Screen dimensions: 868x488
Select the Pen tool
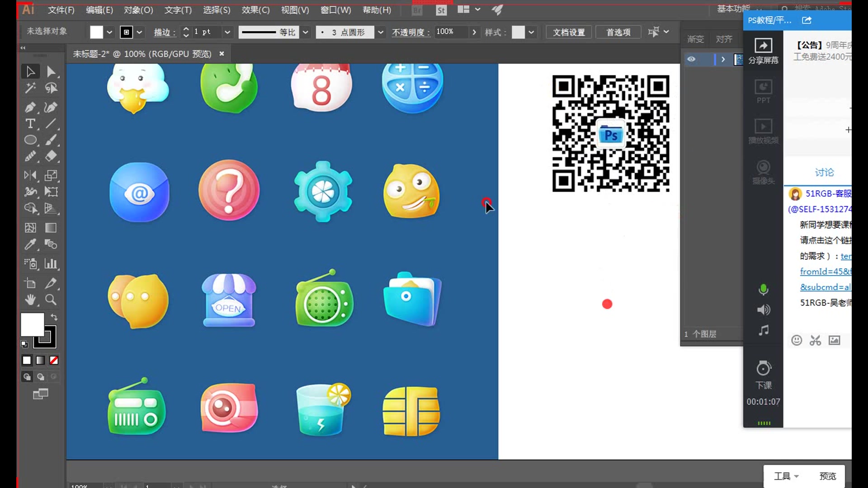coord(30,107)
